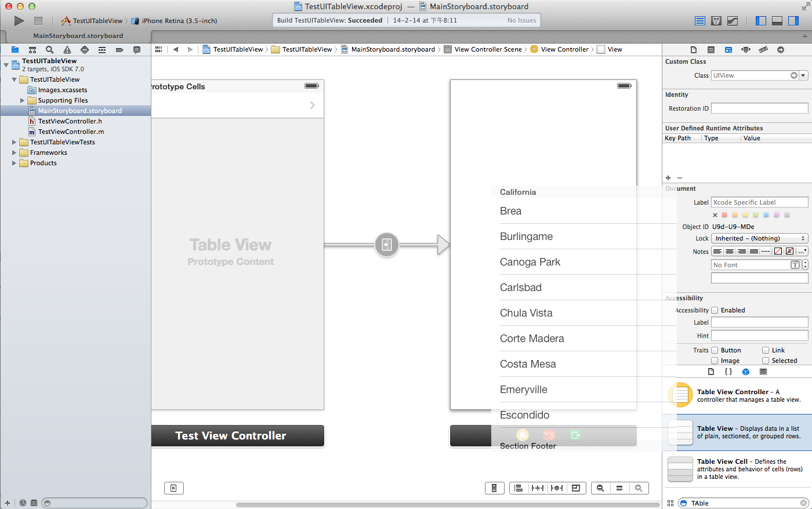Check the Button trait checkbox

point(715,350)
